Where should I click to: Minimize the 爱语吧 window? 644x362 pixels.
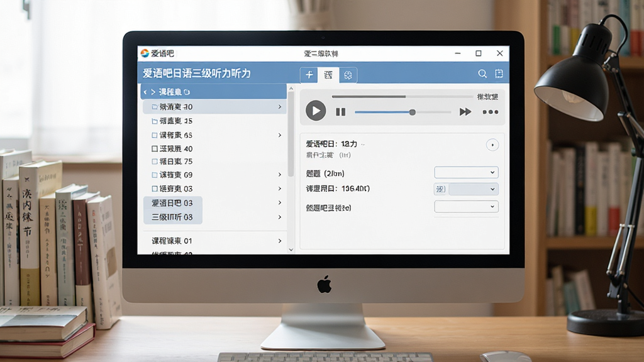[458, 53]
